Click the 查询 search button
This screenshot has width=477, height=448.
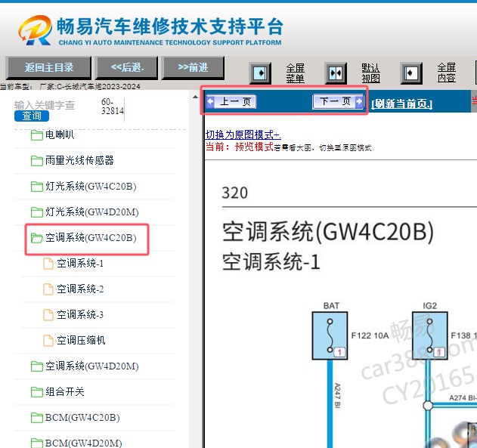(32, 116)
